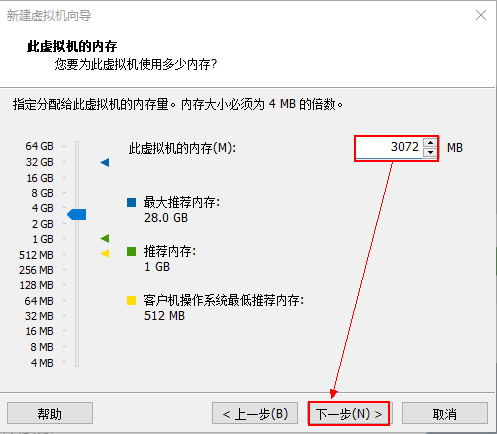Open help with 帮助 button
This screenshot has width=497, height=434.
tap(50, 414)
